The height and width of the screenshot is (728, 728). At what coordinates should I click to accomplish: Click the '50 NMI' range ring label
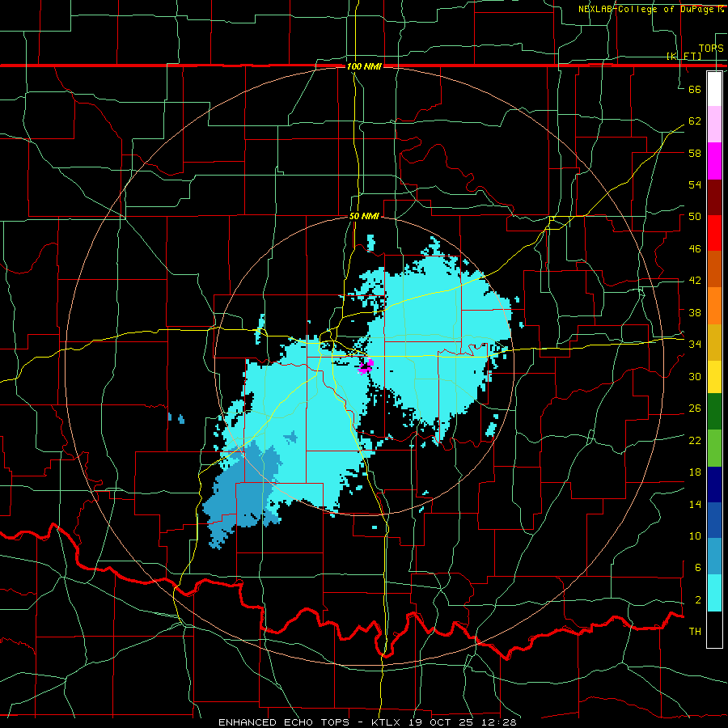364,216
